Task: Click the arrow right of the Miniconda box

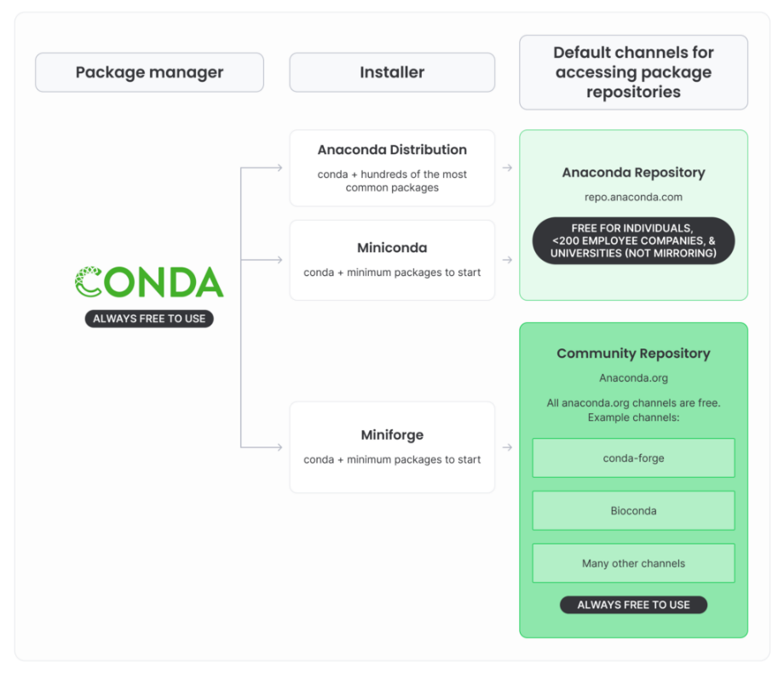Action: 507,260
